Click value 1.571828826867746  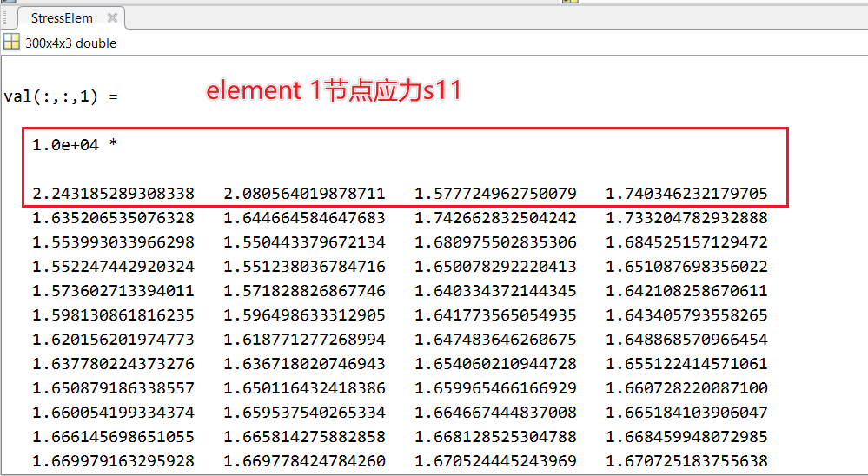click(304, 291)
